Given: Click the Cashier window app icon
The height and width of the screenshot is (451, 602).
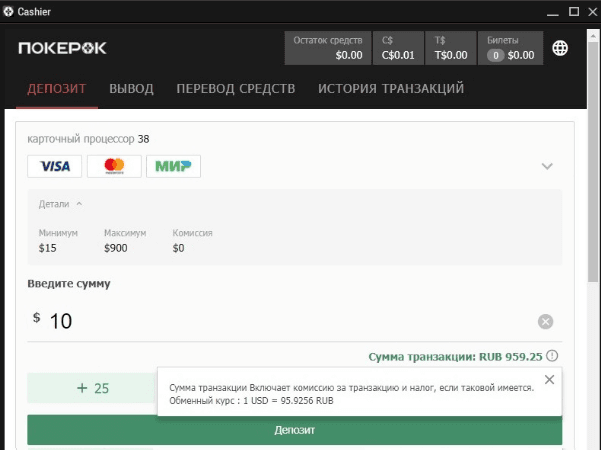Looking at the screenshot, I should pos(8,12).
